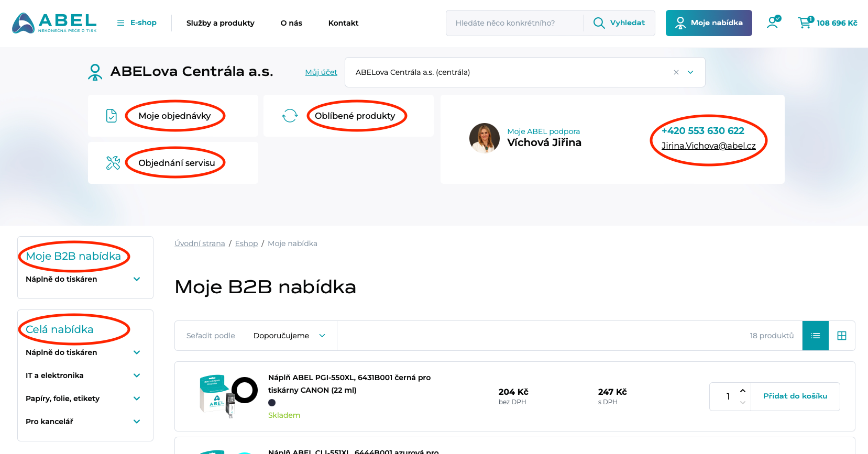Open Objednání servisu
This screenshot has height=454, width=868.
177,163
